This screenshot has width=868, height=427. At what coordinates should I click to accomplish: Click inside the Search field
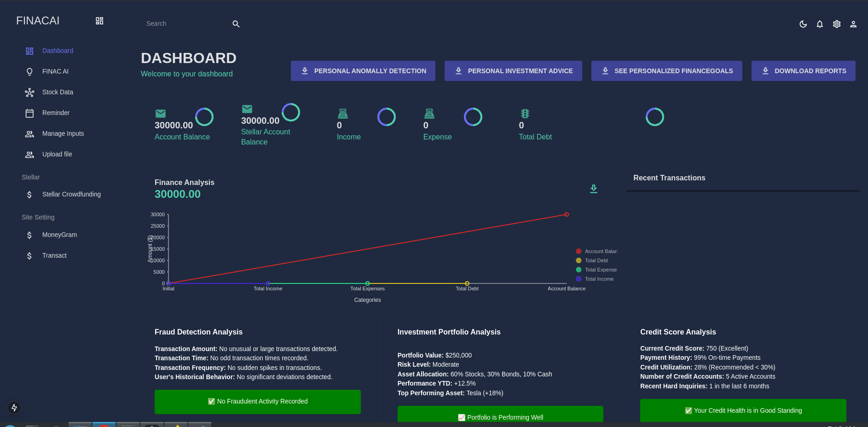[184, 23]
